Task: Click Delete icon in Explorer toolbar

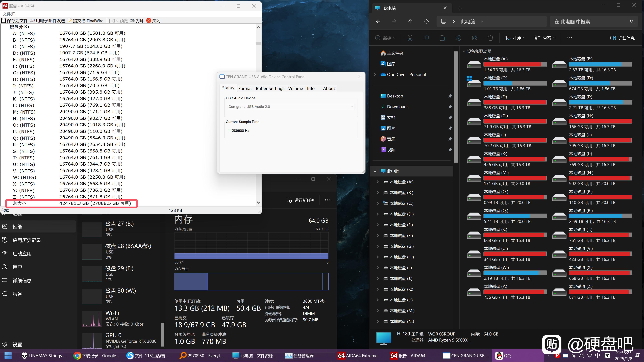Action: 490,38
